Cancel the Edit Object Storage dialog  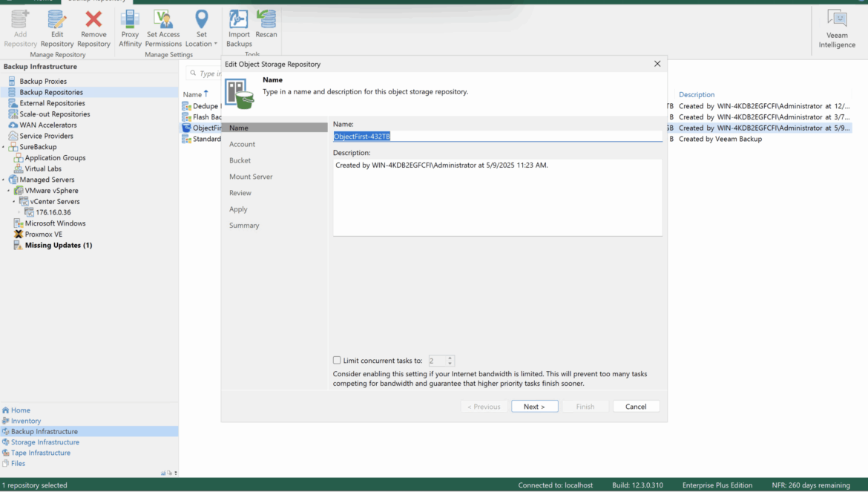pos(636,406)
